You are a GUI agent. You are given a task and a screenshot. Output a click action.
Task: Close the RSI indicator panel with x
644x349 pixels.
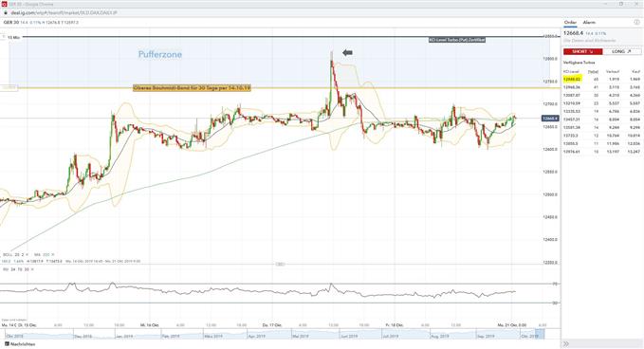coord(32,269)
